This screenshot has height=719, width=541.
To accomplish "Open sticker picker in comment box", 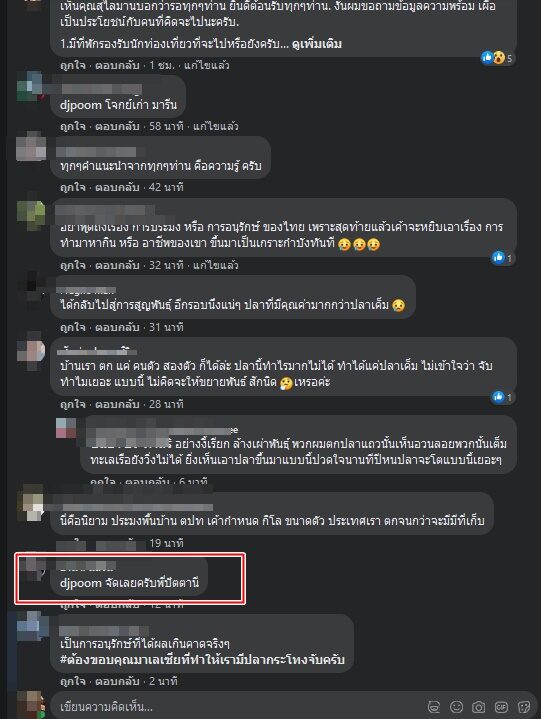I will pos(524,707).
